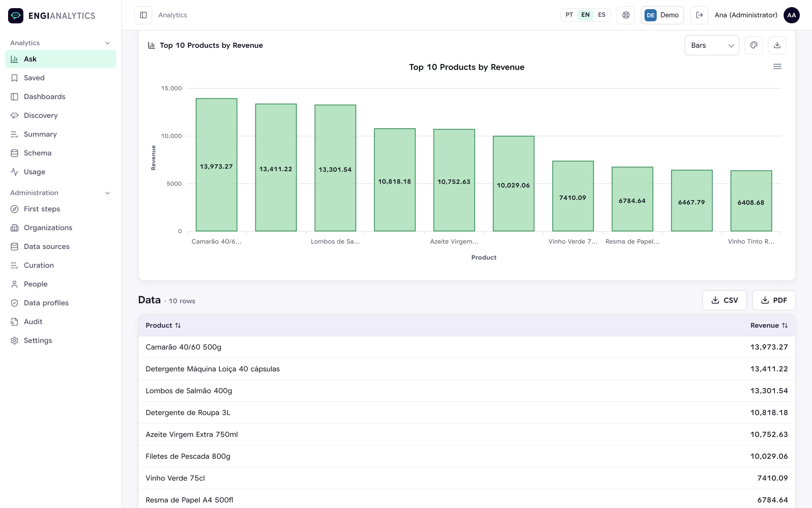Click the Analytics breadcrumb
812x508 pixels.
173,15
